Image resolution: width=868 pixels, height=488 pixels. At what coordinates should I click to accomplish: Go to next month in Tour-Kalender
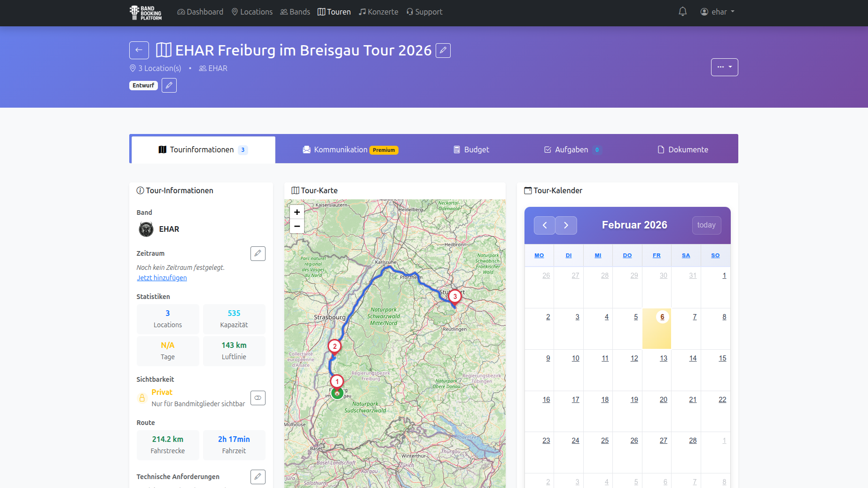click(x=566, y=225)
